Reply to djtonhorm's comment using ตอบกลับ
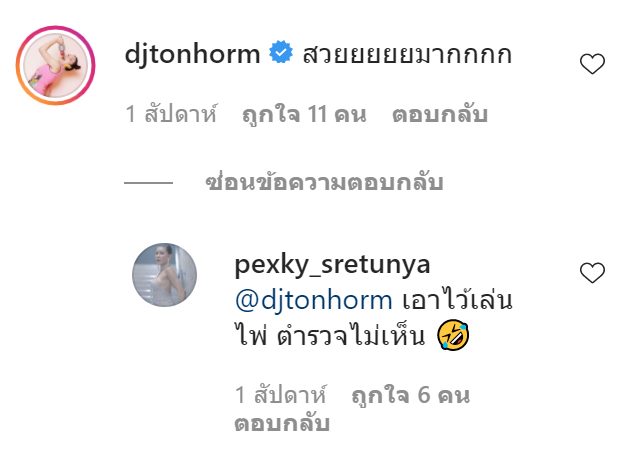 pos(440,114)
